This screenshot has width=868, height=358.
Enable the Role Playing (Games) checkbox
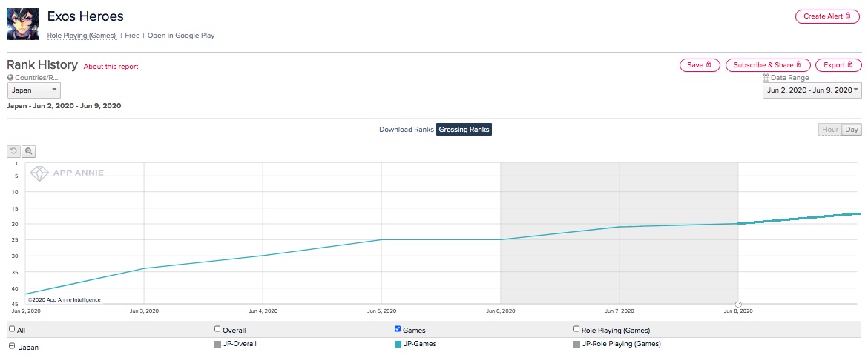577,329
